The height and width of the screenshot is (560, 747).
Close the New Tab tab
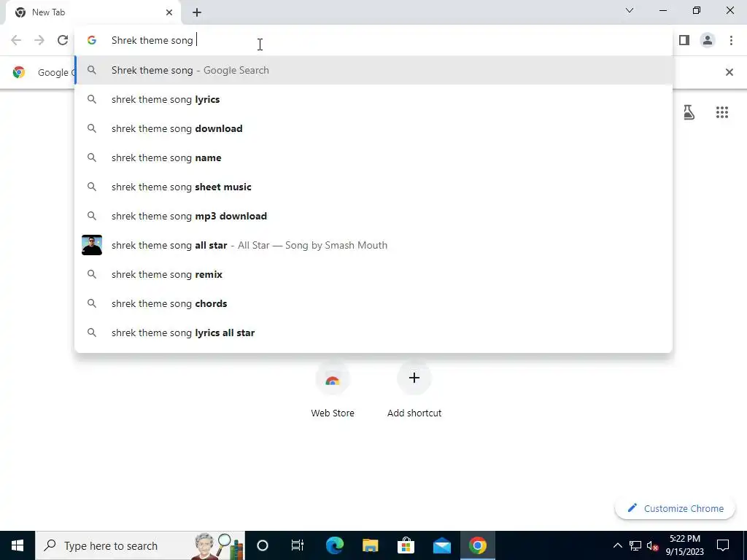tap(169, 12)
